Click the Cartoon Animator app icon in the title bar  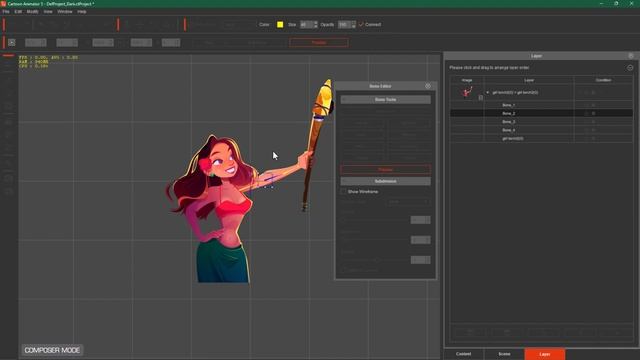click(x=3, y=4)
